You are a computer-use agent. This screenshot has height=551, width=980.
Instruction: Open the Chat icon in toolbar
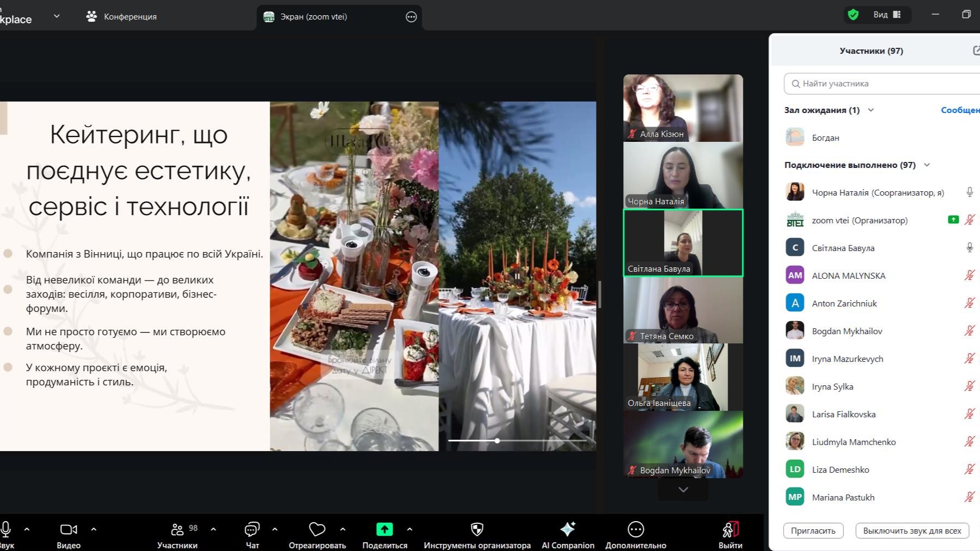tap(252, 529)
